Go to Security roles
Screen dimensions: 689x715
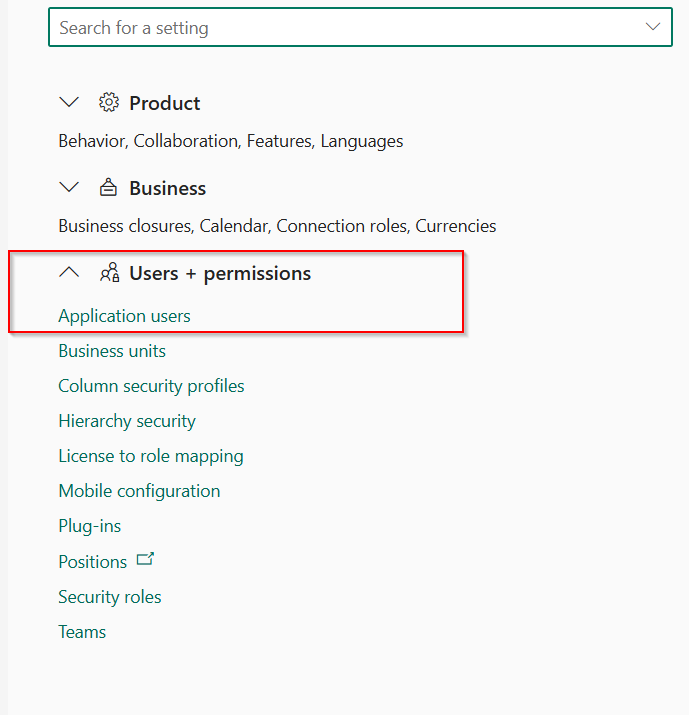click(109, 597)
